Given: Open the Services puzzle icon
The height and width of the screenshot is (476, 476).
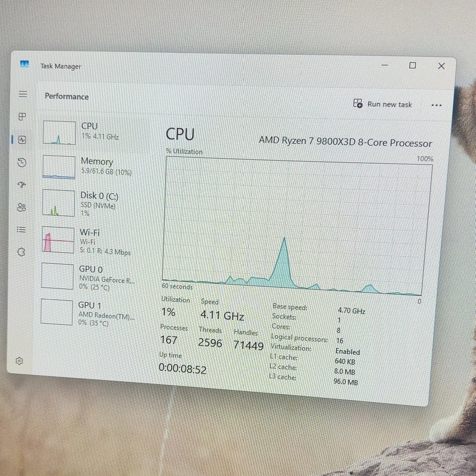Looking at the screenshot, I should pos(21,252).
